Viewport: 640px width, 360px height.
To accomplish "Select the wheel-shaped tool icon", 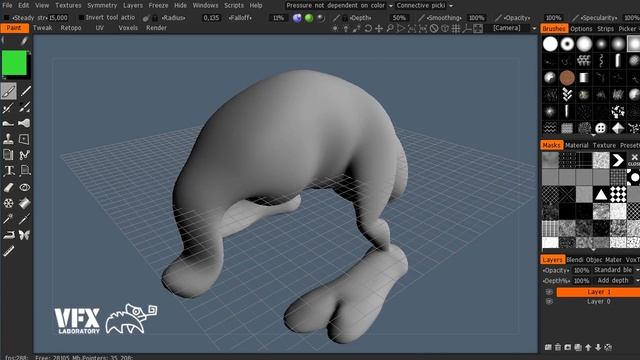I will point(9,203).
